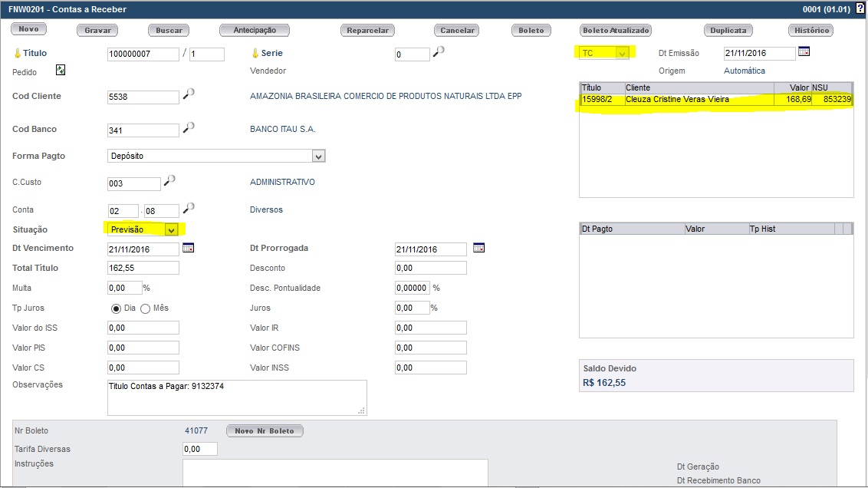This screenshot has width=868, height=488.
Task: Expand the Forma Pagto dropdown
Action: 319,156
